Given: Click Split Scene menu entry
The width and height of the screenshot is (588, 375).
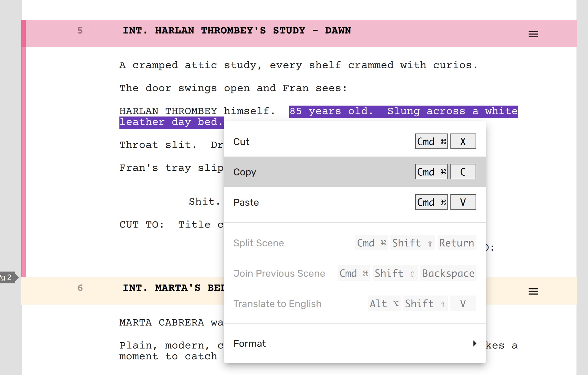Looking at the screenshot, I should (259, 243).
